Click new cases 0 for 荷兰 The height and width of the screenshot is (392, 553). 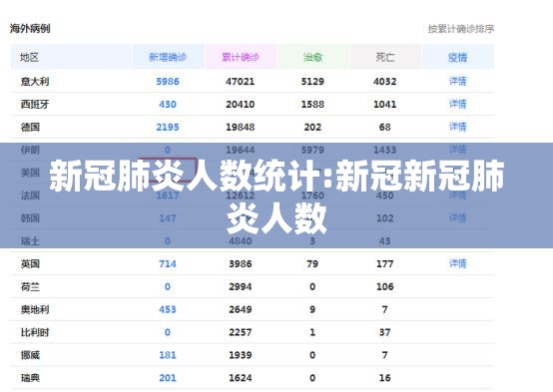pos(168,286)
